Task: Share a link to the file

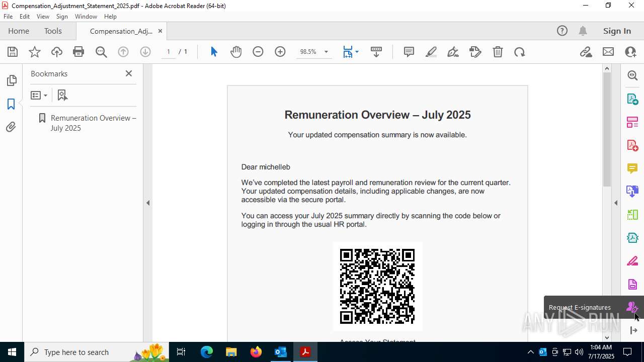Action: (586, 52)
